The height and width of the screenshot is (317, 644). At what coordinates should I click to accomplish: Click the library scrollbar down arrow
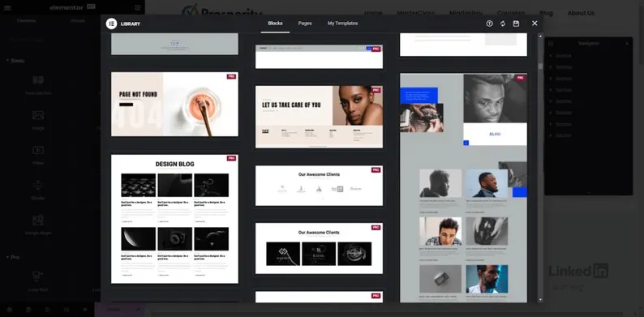pos(540,300)
